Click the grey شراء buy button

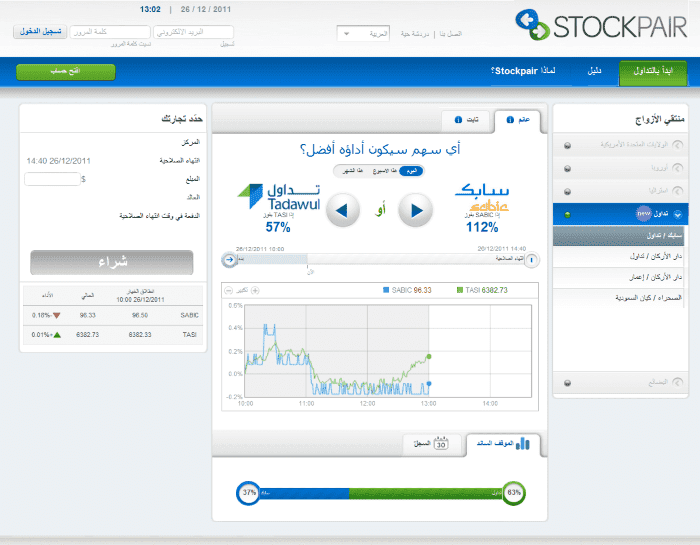tap(112, 262)
